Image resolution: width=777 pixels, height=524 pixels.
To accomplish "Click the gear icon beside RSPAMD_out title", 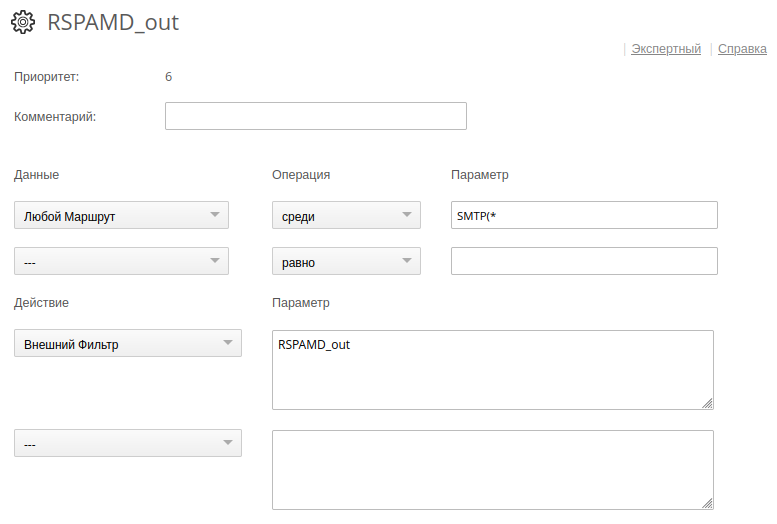I will pos(23,23).
